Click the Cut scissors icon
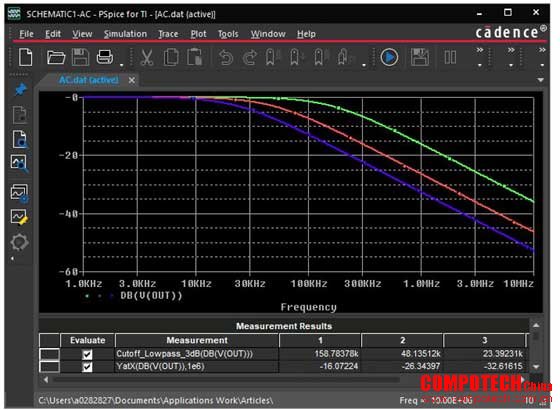This screenshot has width=560, height=410. click(x=146, y=58)
